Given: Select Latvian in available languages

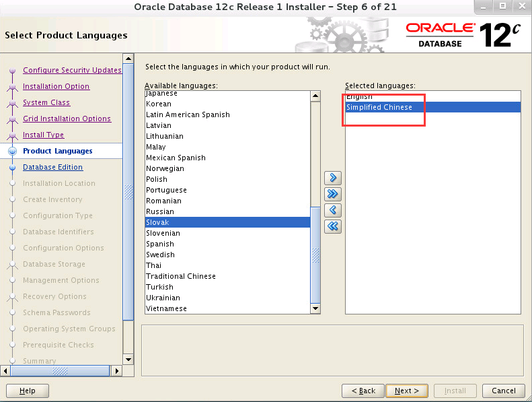Looking at the screenshot, I should (x=227, y=125).
